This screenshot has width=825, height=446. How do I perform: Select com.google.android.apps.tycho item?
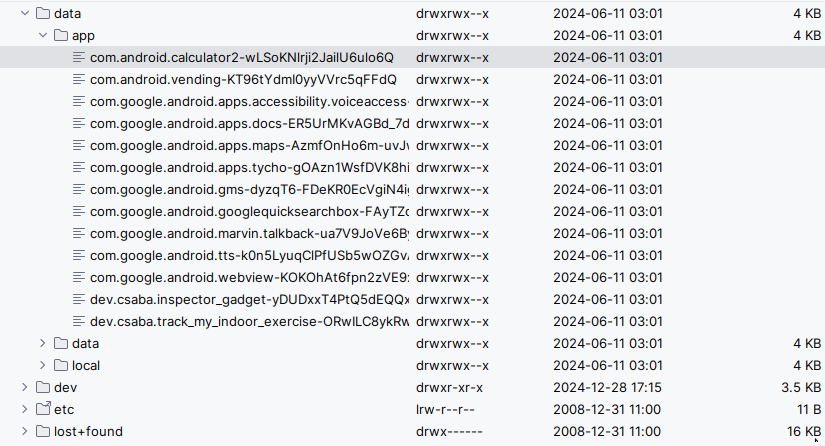[249, 167]
